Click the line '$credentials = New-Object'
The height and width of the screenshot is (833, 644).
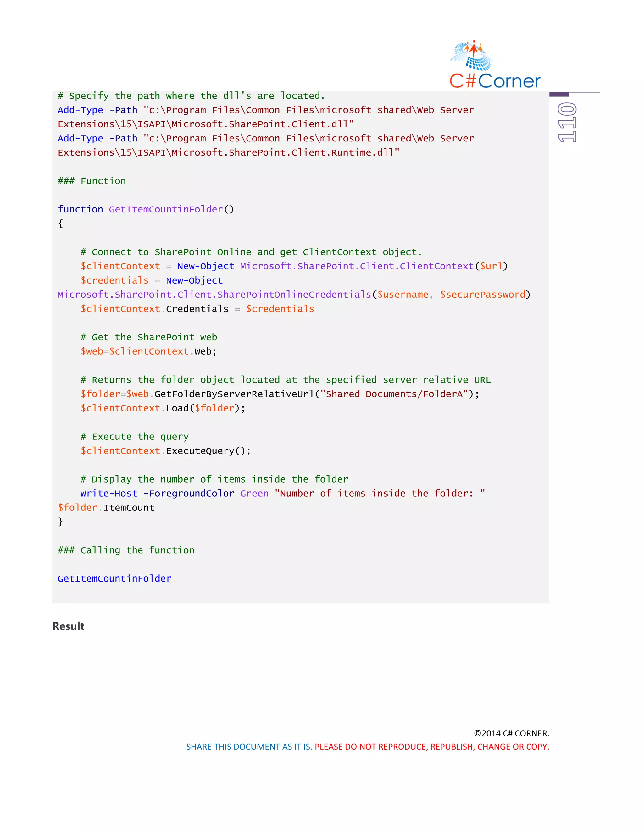pos(152,280)
